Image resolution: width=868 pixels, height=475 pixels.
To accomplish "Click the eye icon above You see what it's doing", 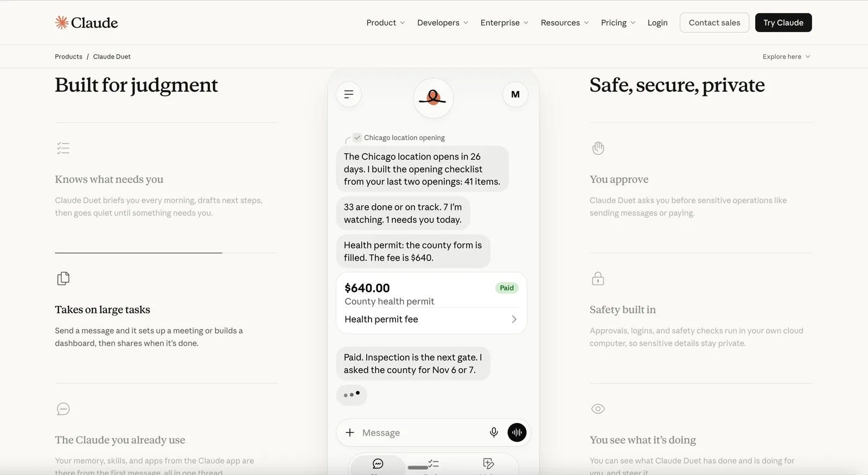I will (598, 409).
